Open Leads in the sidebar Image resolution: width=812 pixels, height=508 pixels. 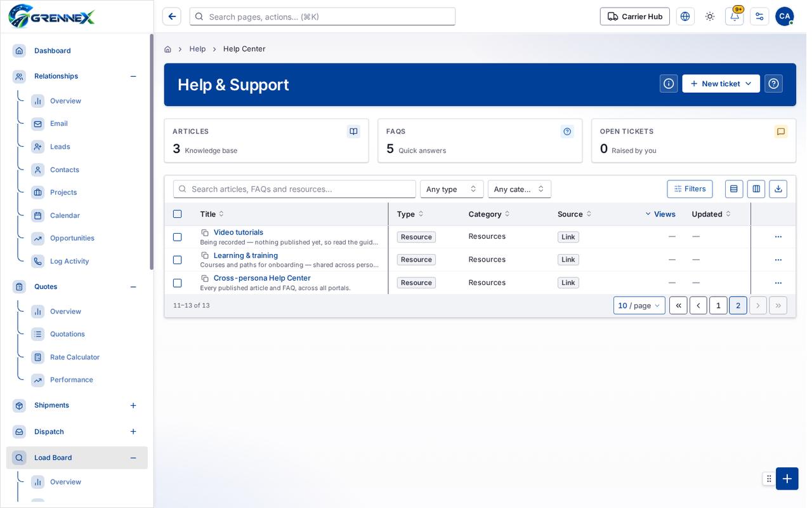pos(60,147)
